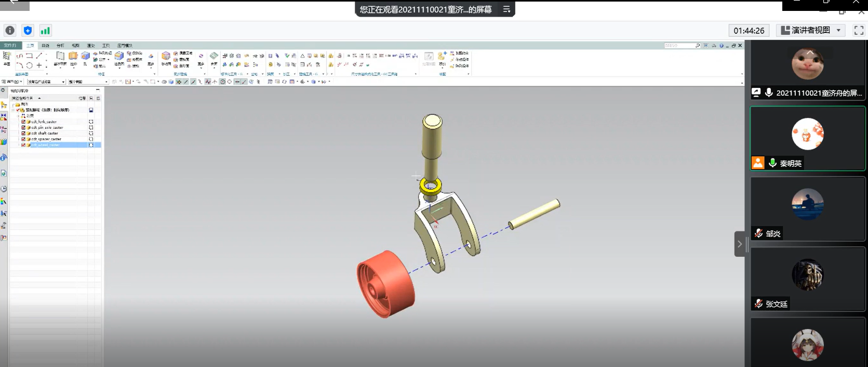Viewport: 868px width, 367px height.
Task: Open the selection filter combo box
Action: click(46, 82)
